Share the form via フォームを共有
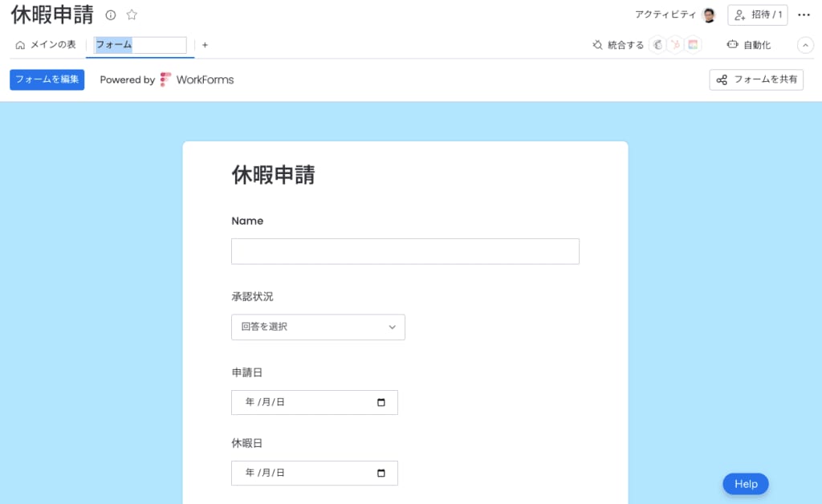 [755, 79]
